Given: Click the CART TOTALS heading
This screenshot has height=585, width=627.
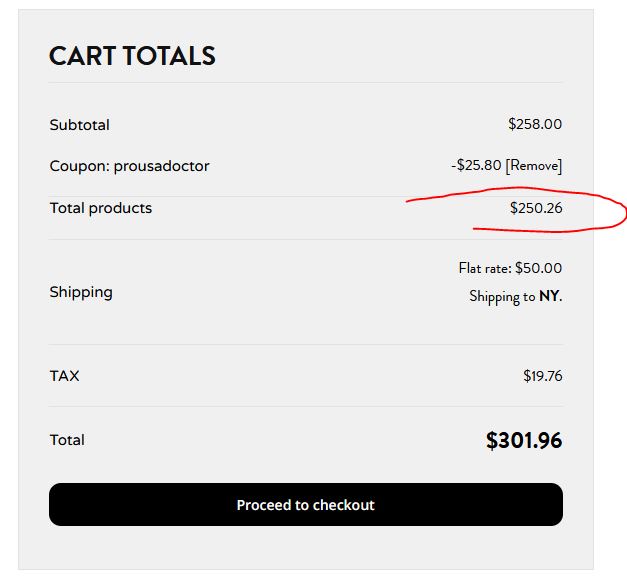Looking at the screenshot, I should pyautogui.click(x=132, y=56).
